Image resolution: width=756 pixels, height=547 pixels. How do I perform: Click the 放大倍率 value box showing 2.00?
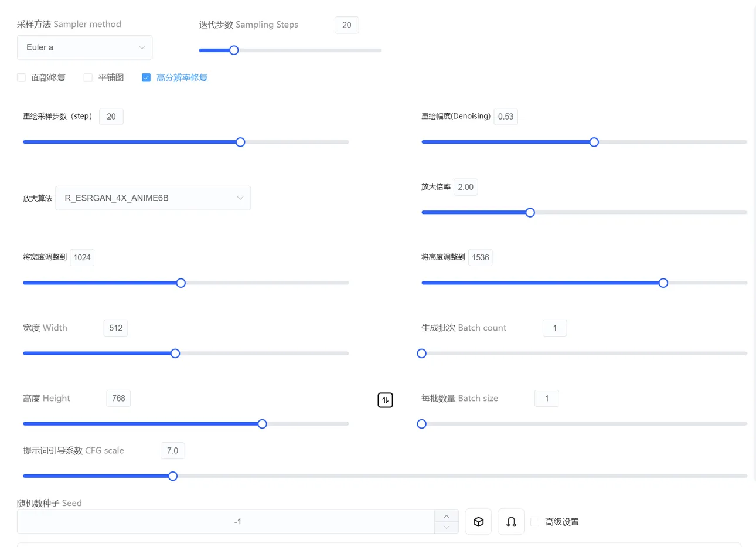pyautogui.click(x=465, y=187)
